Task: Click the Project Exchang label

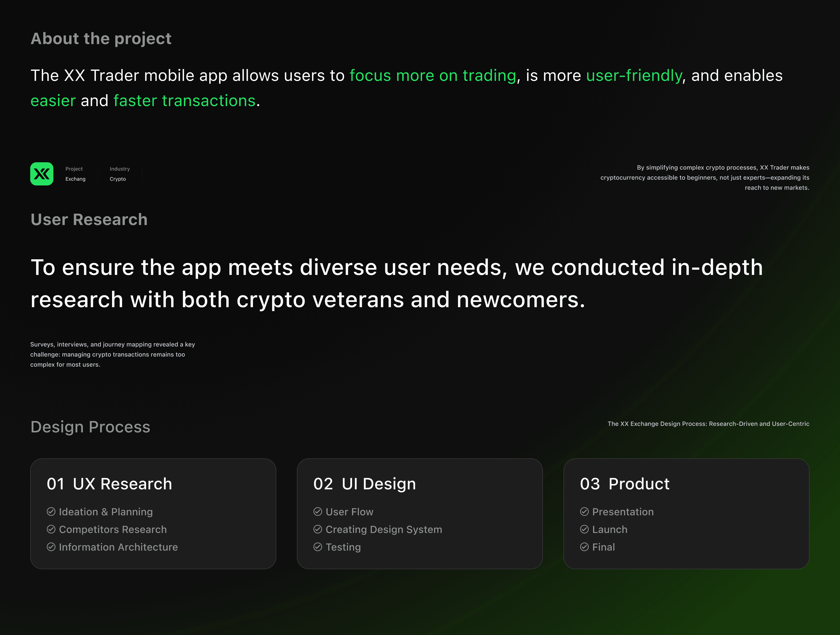Action: (76, 174)
